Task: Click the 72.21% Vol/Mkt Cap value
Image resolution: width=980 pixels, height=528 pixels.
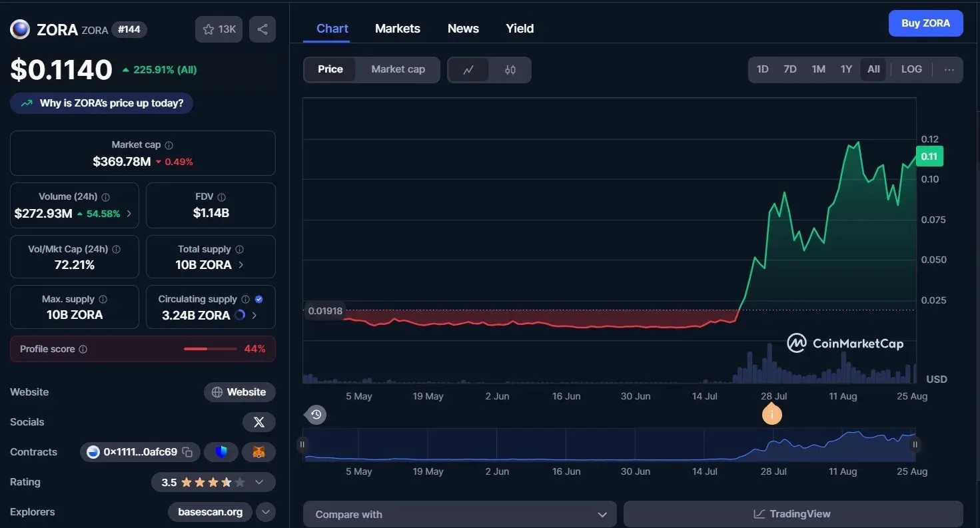Action: 75,265
